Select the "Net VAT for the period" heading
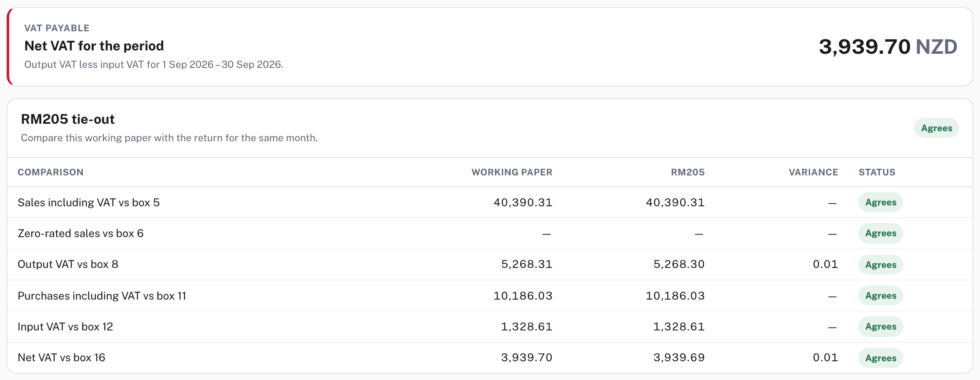The width and height of the screenshot is (980, 380). click(x=94, y=46)
